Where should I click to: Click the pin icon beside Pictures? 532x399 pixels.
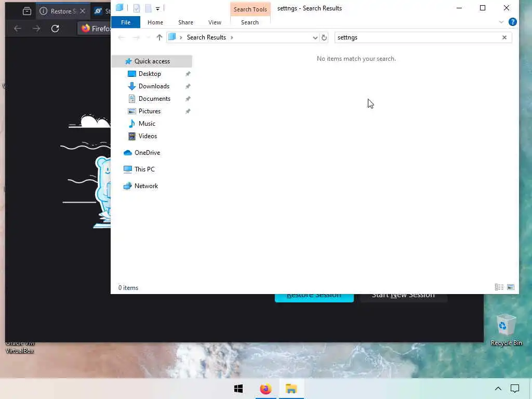click(x=188, y=111)
